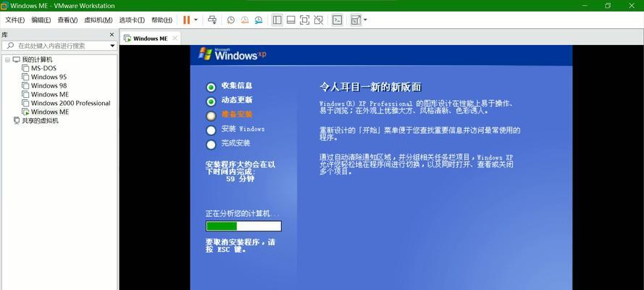
Task: Select the running Windows ME virtual machine
Action: (50, 112)
